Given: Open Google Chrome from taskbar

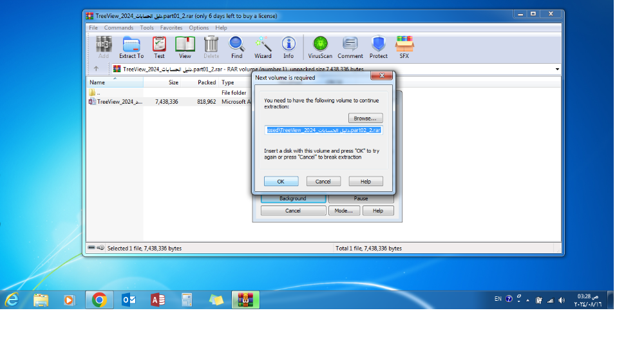Looking at the screenshot, I should click(99, 300).
